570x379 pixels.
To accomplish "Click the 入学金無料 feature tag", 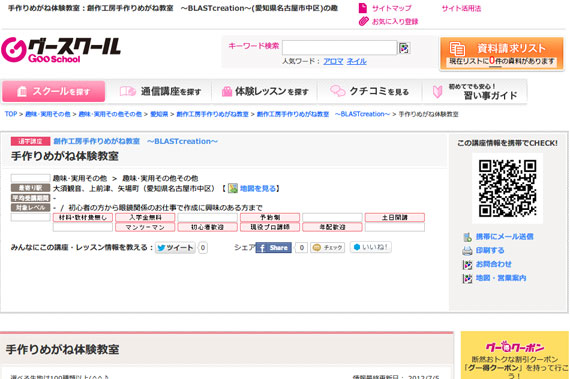I will (x=145, y=218).
